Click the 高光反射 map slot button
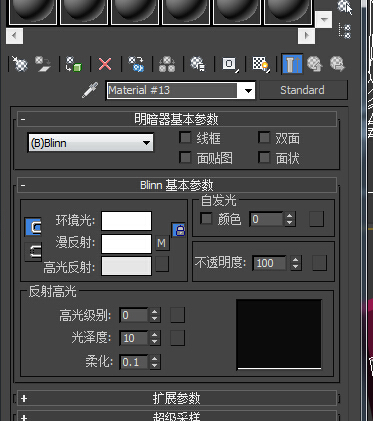Screen dimensions: 373x421 coord(162,264)
